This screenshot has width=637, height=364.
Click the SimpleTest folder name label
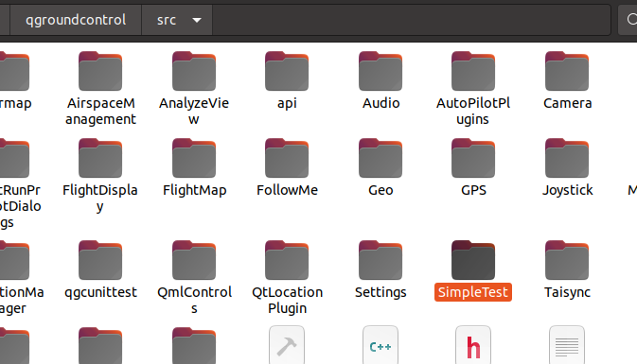(x=473, y=292)
